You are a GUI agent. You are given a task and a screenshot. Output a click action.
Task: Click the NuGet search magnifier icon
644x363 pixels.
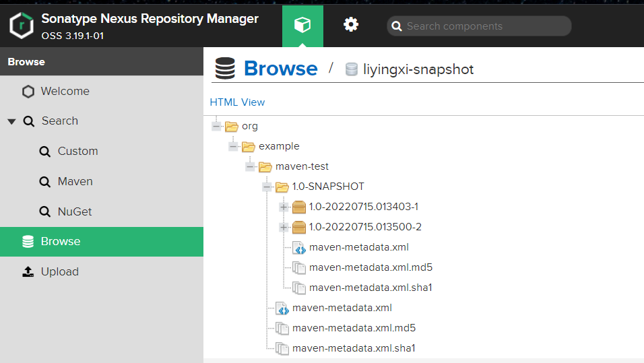coord(44,212)
